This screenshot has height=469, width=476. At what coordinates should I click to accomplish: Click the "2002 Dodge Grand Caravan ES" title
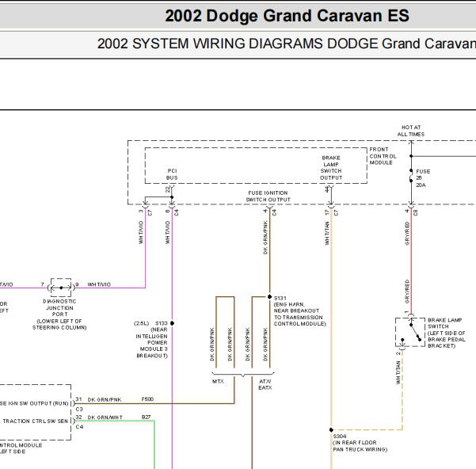pos(287,16)
